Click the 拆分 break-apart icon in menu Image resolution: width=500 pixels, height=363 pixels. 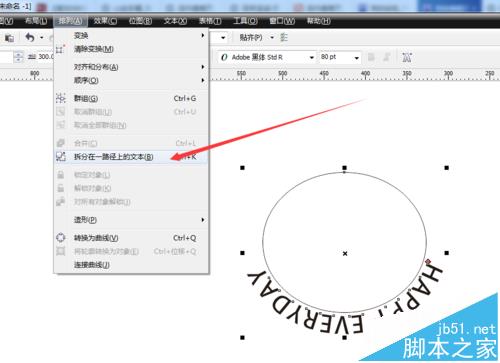(x=60, y=156)
